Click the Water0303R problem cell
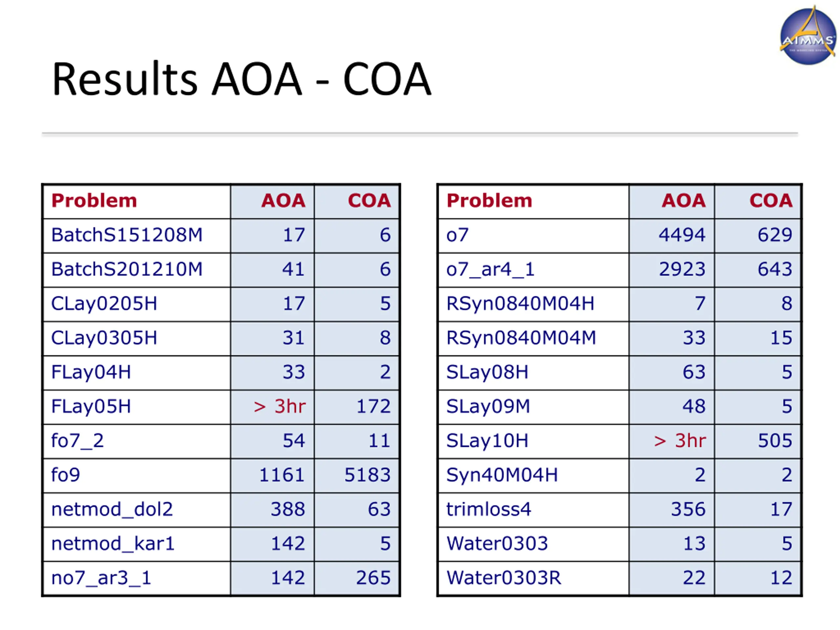Screen dimensions: 840x630 pyautogui.click(x=504, y=578)
